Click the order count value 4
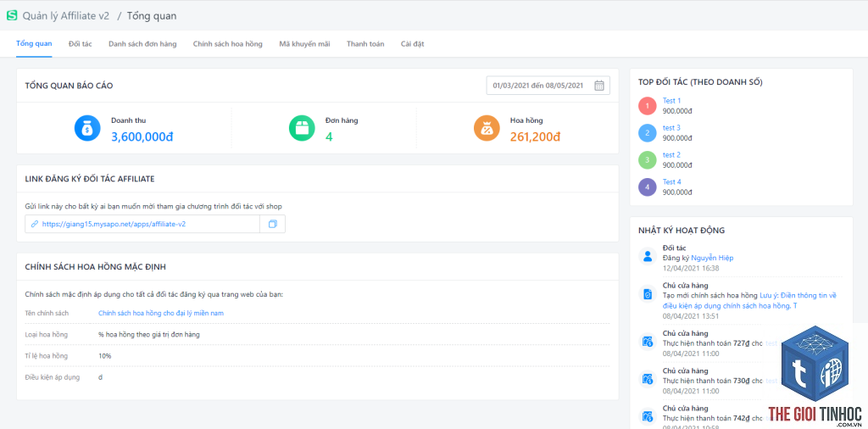 [329, 136]
